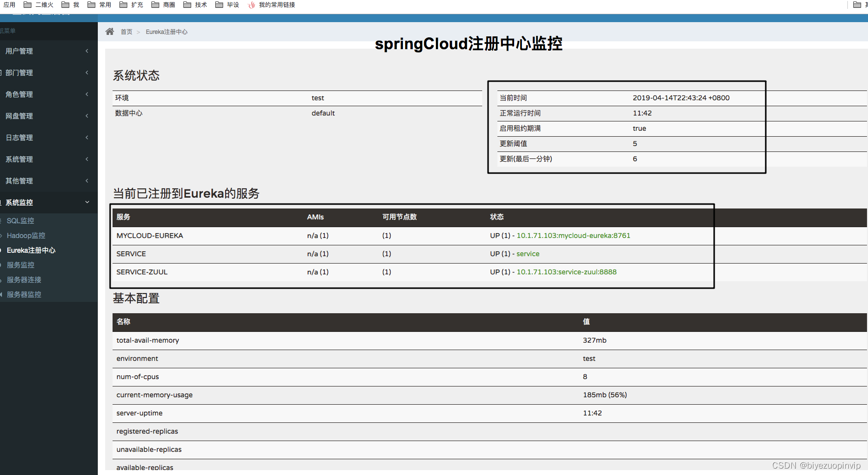
Task: Go to 首页 breadcrumb link
Action: 126,32
